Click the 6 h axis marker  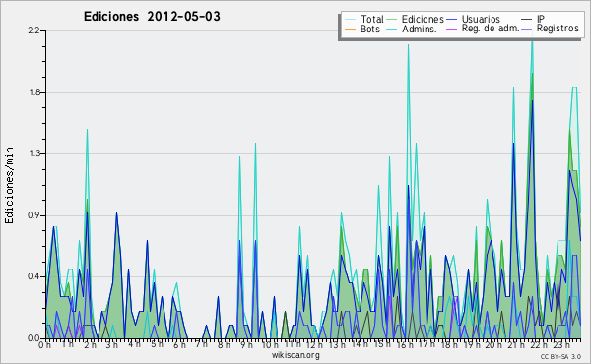pos(179,344)
